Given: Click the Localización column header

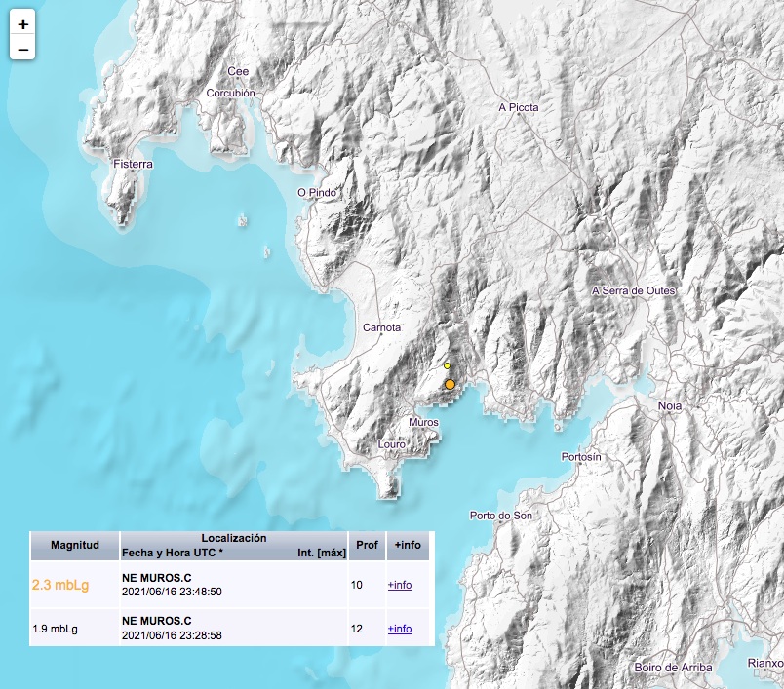Looking at the screenshot, I should (x=233, y=538).
